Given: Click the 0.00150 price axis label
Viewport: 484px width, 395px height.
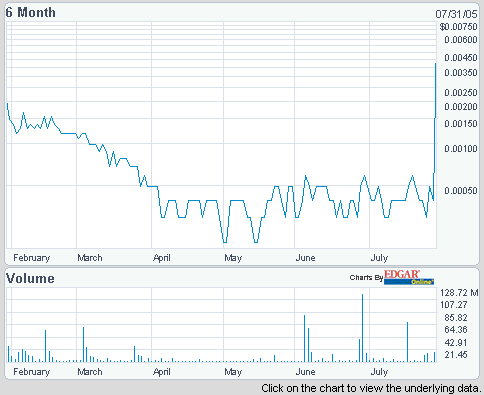Looking at the screenshot, I should tap(461, 124).
